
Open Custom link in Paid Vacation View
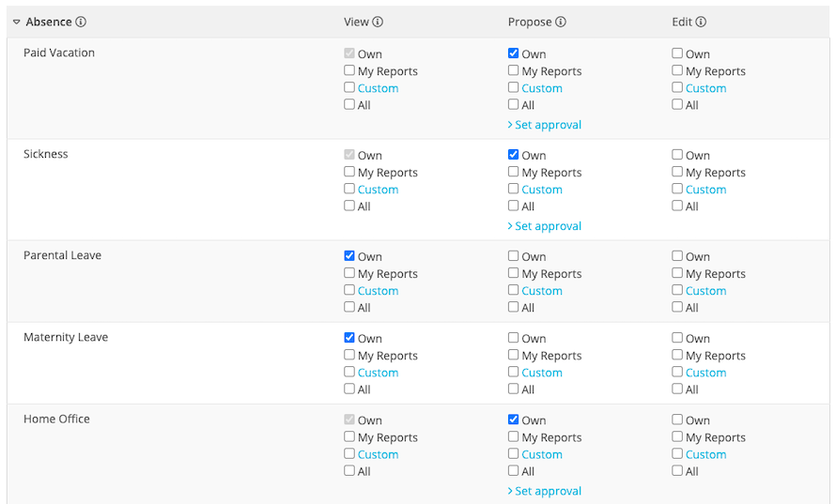tap(378, 88)
